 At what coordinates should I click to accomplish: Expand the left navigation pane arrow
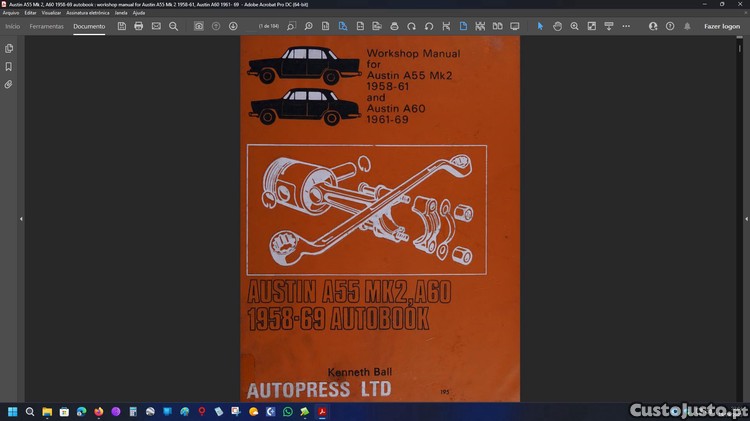coord(21,218)
